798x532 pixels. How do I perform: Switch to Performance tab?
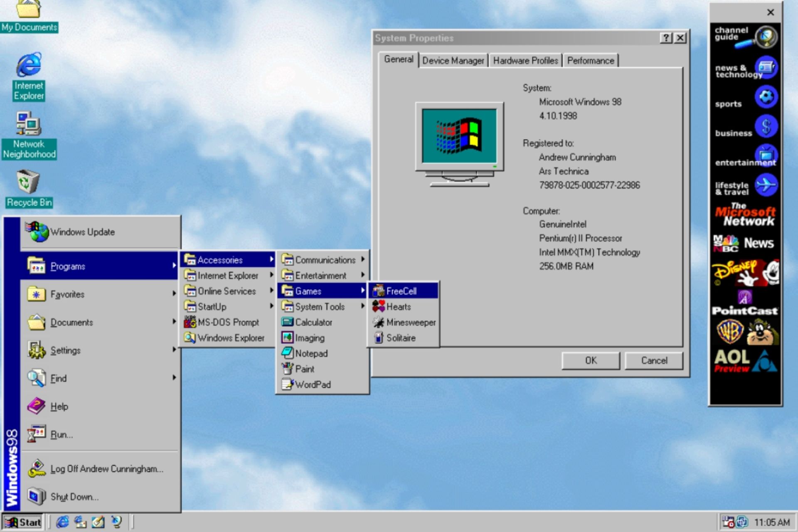tap(591, 61)
